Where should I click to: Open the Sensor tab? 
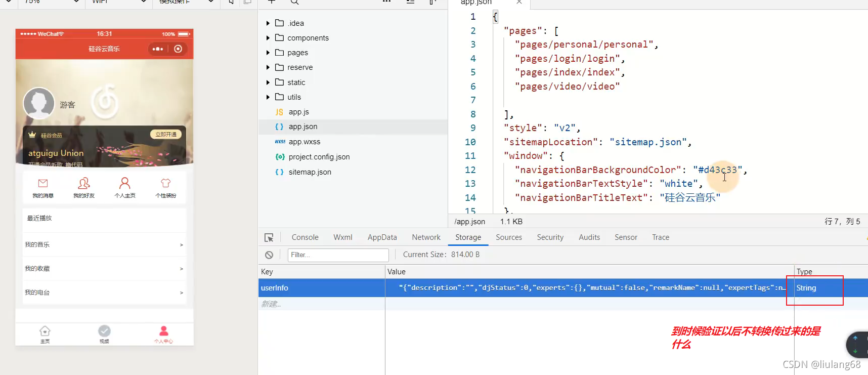(626, 237)
